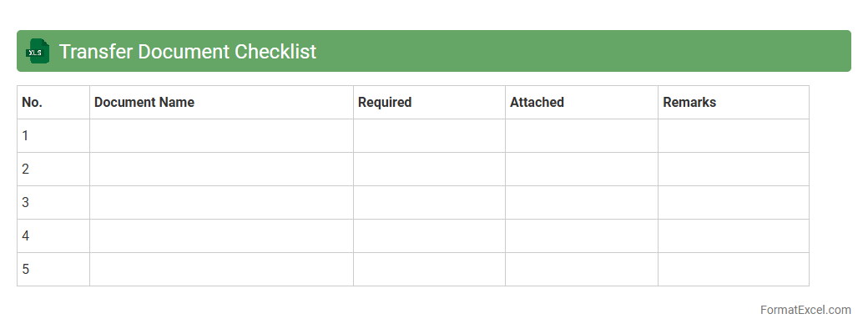868x334 pixels.
Task: Click the Document Name cell in row 3
Action: [221, 203]
